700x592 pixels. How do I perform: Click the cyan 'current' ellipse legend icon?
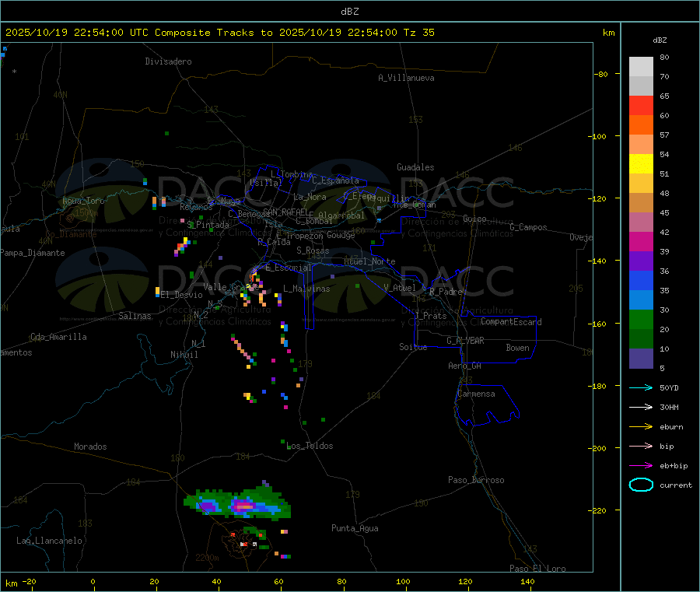[x=641, y=485]
